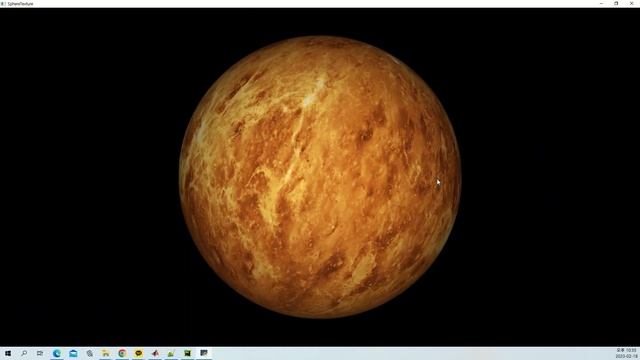Open KakaoTalk yellow chat icon
The image size is (640, 360).
[138, 353]
